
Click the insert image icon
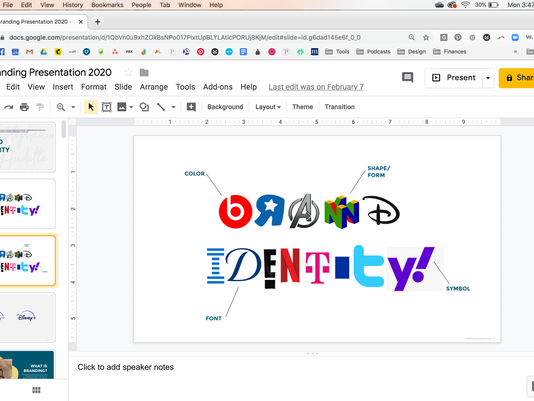(x=122, y=107)
